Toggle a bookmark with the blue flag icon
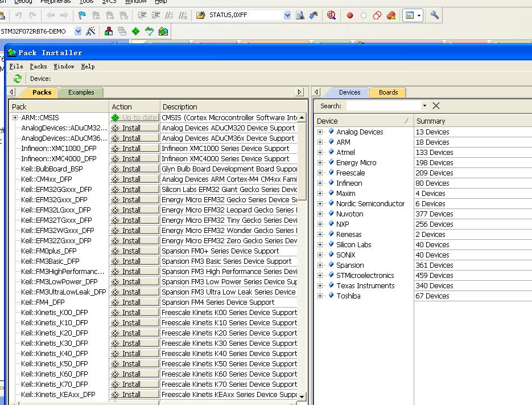 tap(82, 15)
